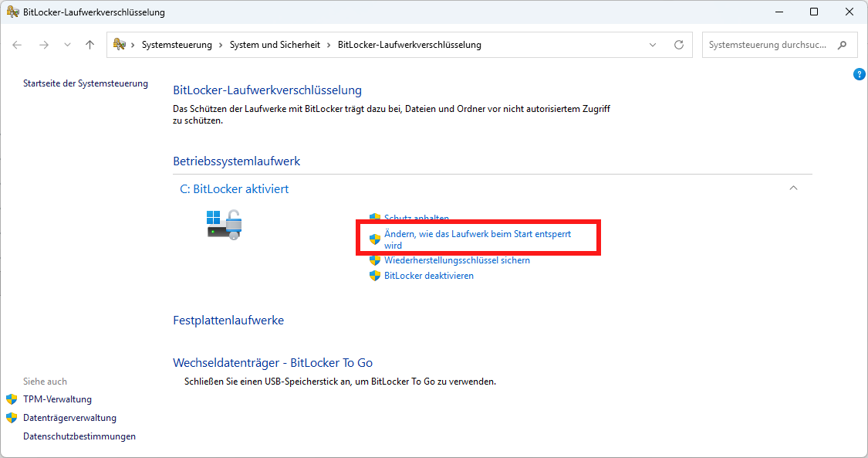The image size is (868, 458).
Task: Click the C: BitLocker aktiviert heading
Action: [234, 189]
